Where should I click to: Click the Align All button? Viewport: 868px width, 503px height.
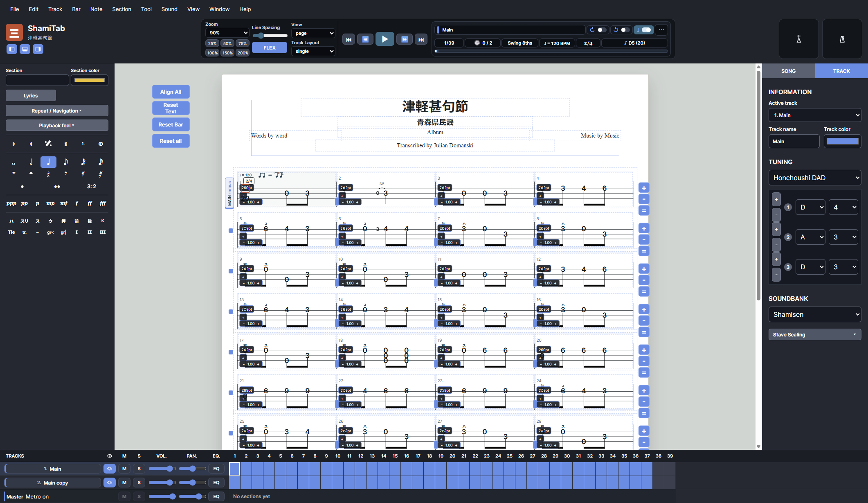pyautogui.click(x=171, y=92)
